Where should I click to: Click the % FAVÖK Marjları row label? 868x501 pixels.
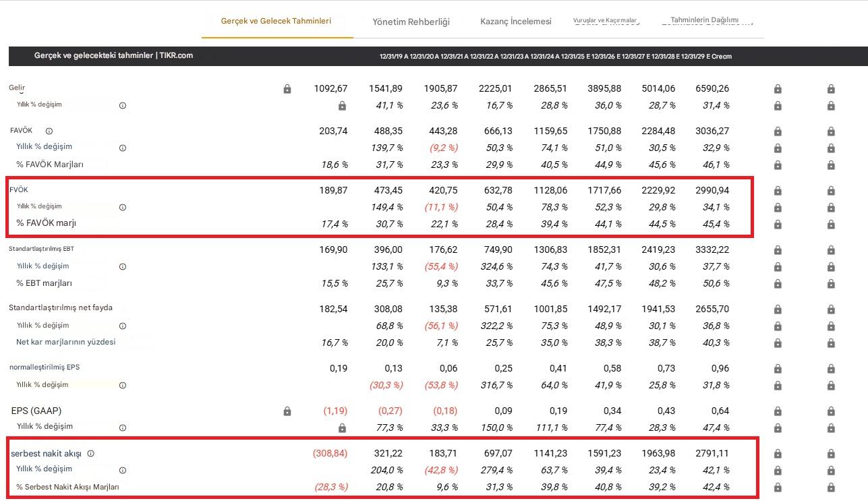tap(50, 165)
